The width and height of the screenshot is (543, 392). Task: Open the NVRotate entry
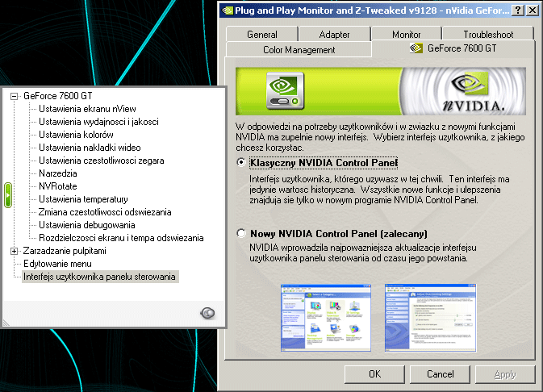pos(58,186)
